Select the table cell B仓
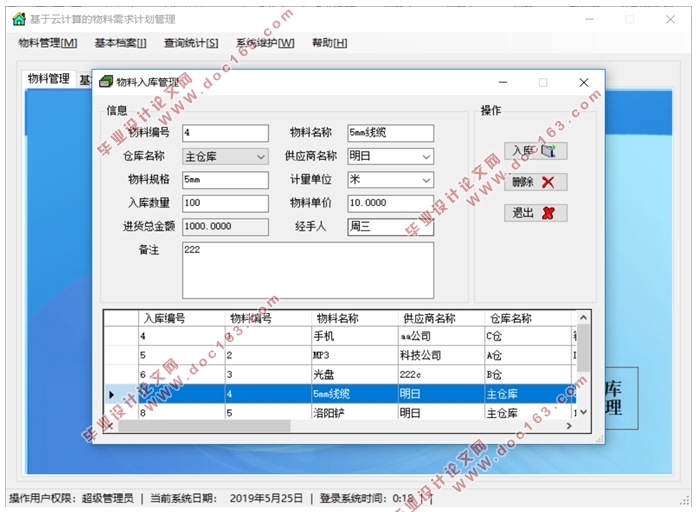 pos(528,374)
